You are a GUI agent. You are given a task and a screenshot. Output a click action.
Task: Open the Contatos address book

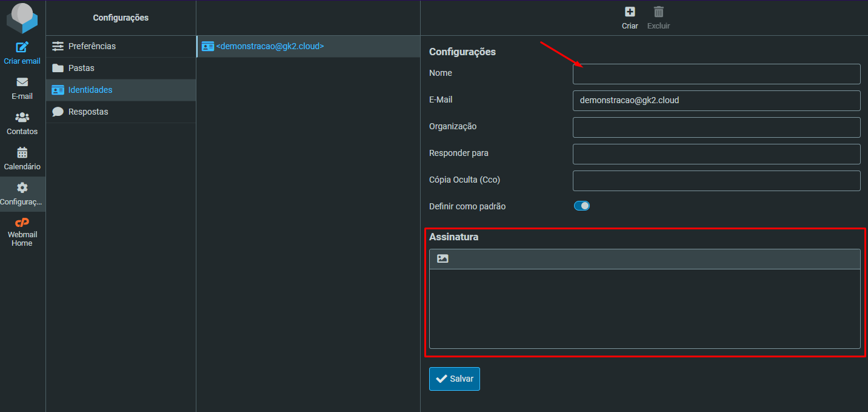pos(22,118)
